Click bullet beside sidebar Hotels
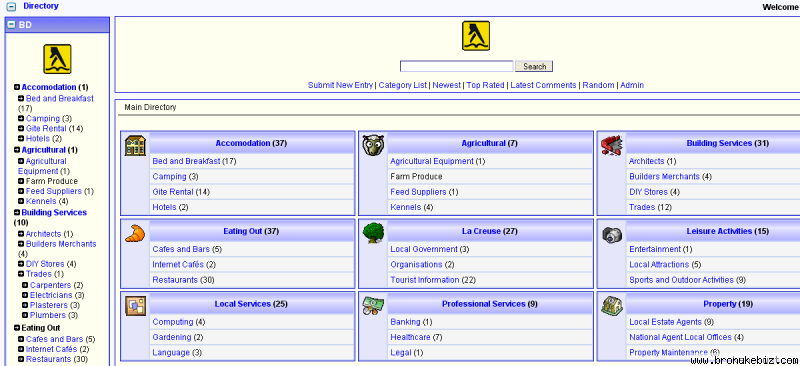The height and width of the screenshot is (366, 800). tap(21, 138)
